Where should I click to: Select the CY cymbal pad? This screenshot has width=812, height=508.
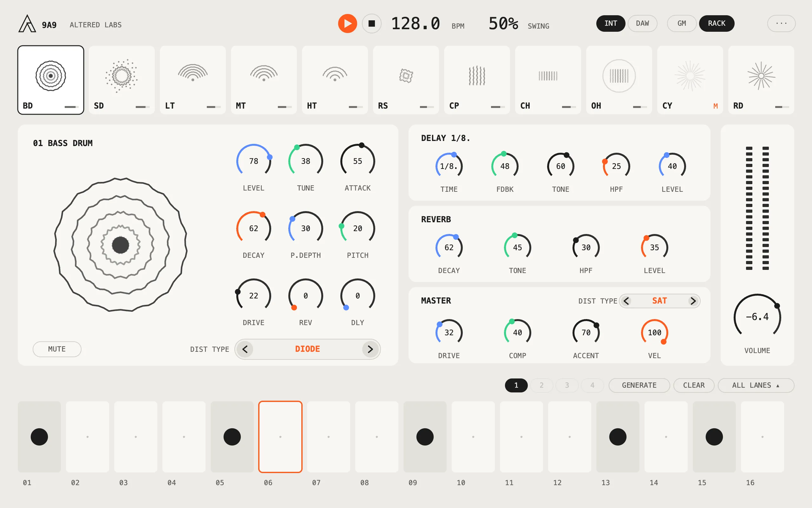[x=690, y=80]
